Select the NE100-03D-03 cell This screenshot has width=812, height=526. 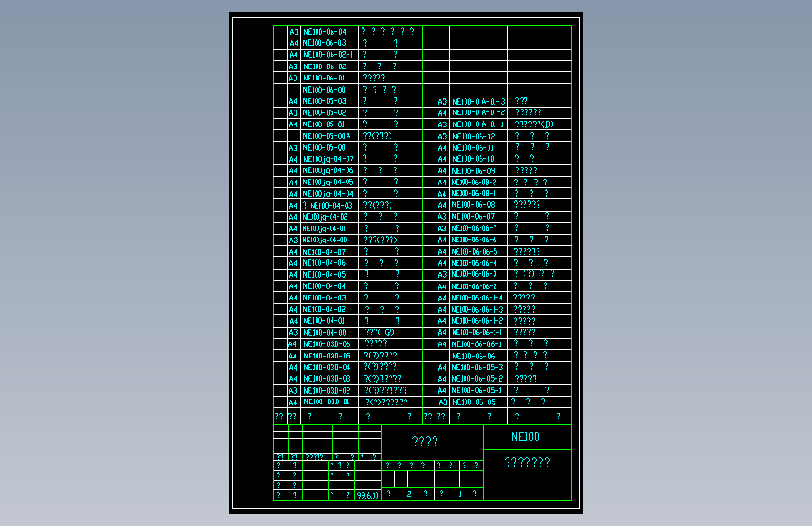[x=330, y=379]
